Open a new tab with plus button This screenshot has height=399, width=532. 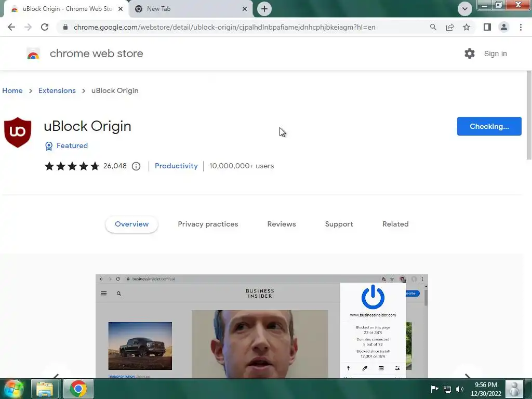(x=264, y=9)
